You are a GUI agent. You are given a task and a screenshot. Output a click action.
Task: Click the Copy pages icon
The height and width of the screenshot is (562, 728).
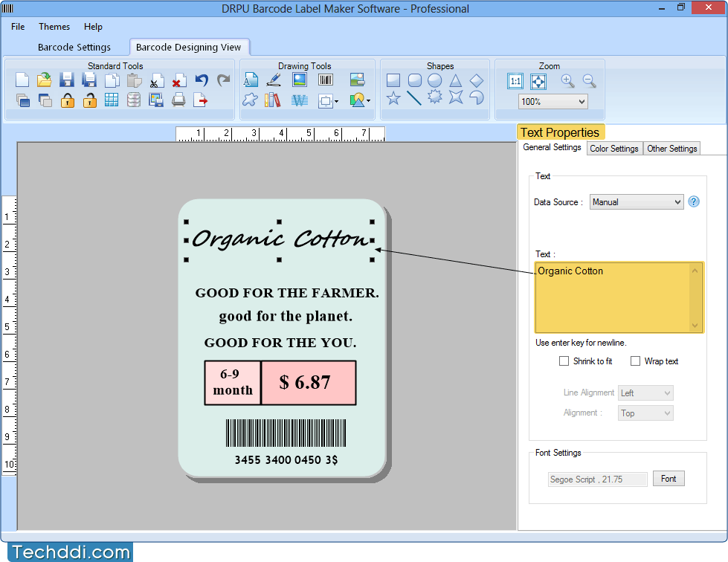pyautogui.click(x=112, y=80)
